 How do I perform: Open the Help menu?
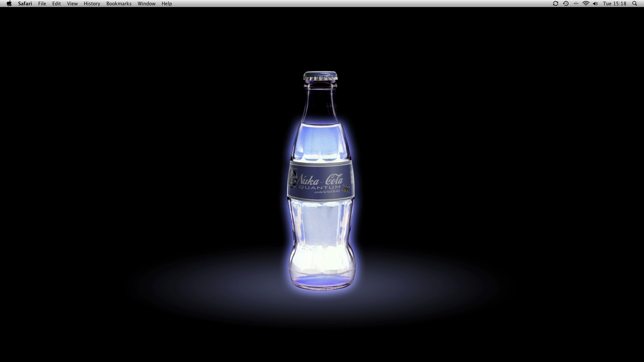pyautogui.click(x=167, y=4)
